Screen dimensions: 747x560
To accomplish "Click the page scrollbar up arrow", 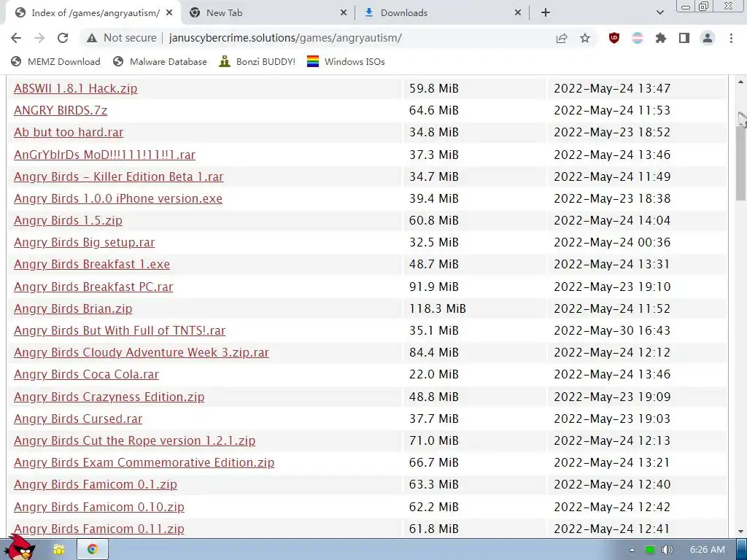I will [x=741, y=82].
